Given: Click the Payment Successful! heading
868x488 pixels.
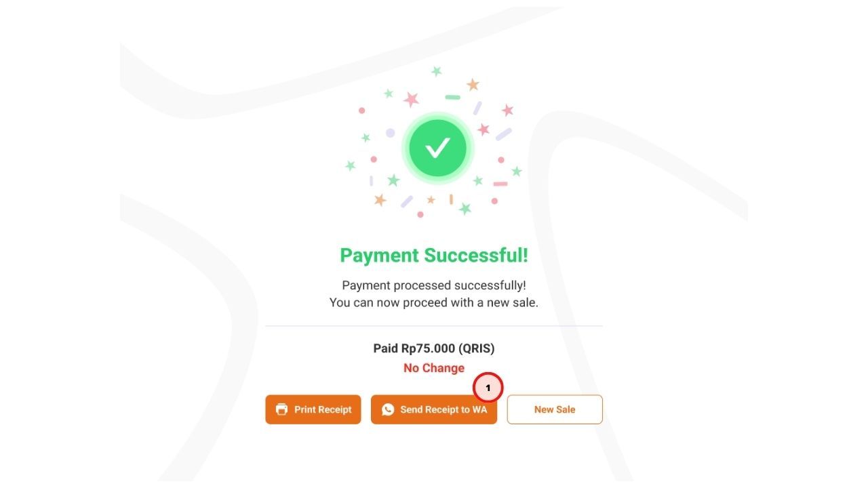Looking at the screenshot, I should [434, 256].
